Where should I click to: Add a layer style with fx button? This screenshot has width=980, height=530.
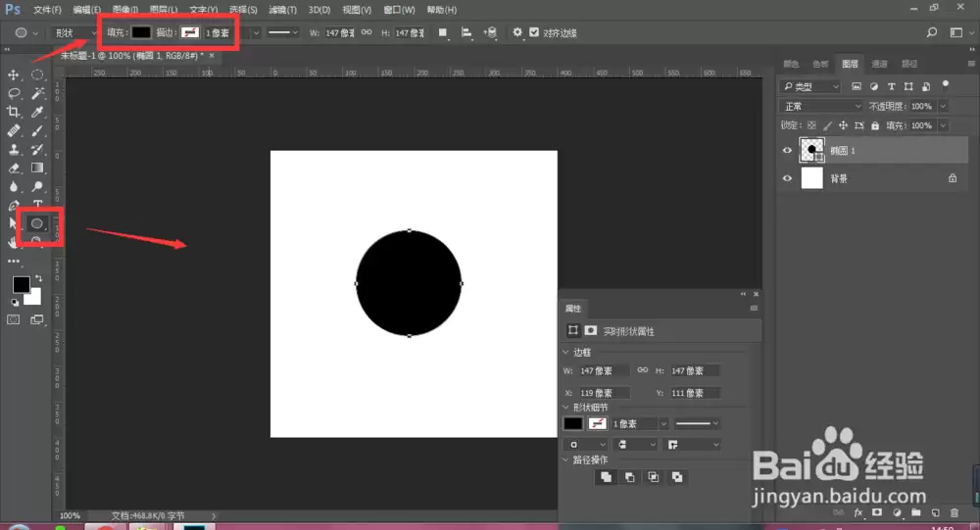click(858, 513)
